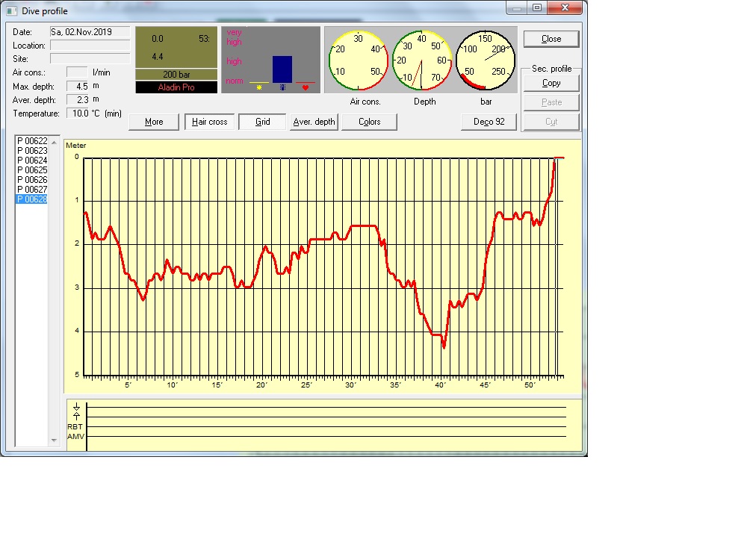Click the Dive profile window icon
The image size is (747, 560).
11,10
